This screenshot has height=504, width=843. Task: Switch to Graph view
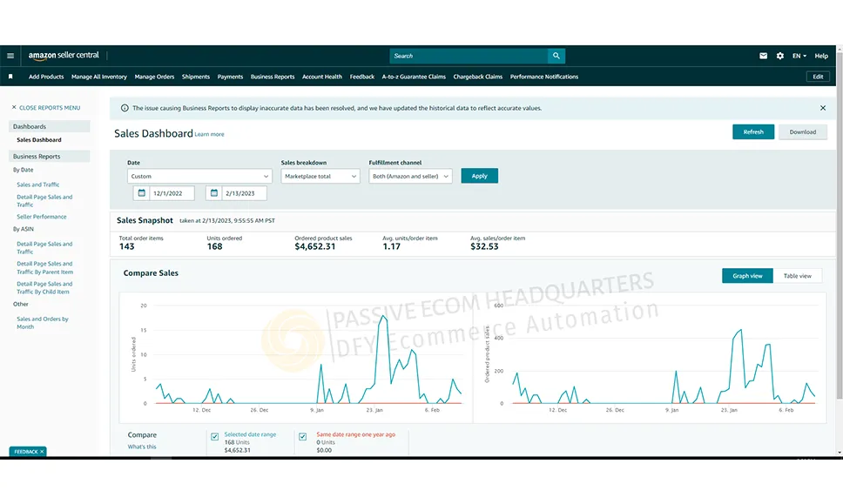(x=747, y=276)
